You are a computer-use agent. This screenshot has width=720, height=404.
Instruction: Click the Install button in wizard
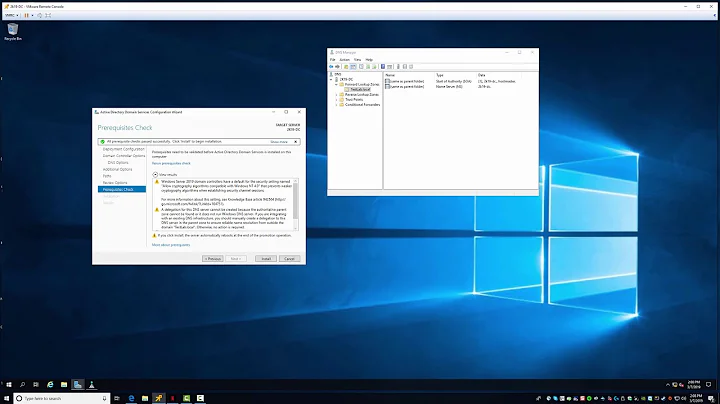point(266,259)
